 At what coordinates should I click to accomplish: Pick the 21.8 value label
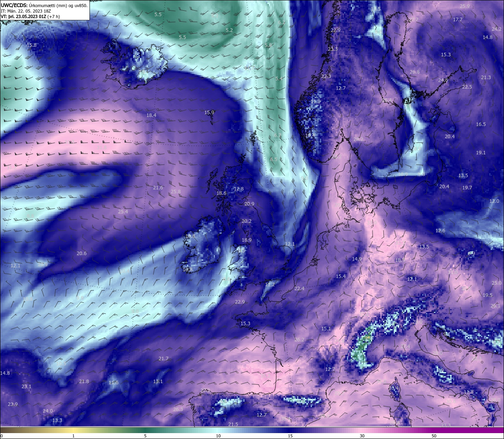[84, 382]
